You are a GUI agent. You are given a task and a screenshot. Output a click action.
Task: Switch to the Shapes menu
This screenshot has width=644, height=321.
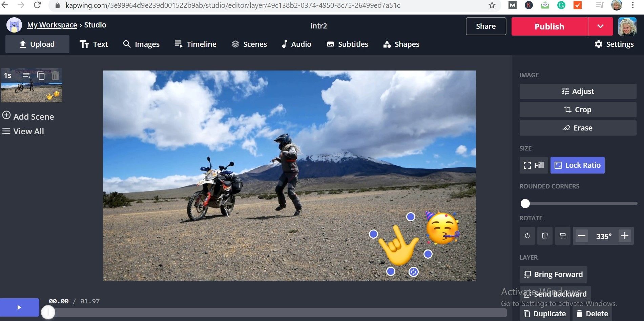click(401, 44)
